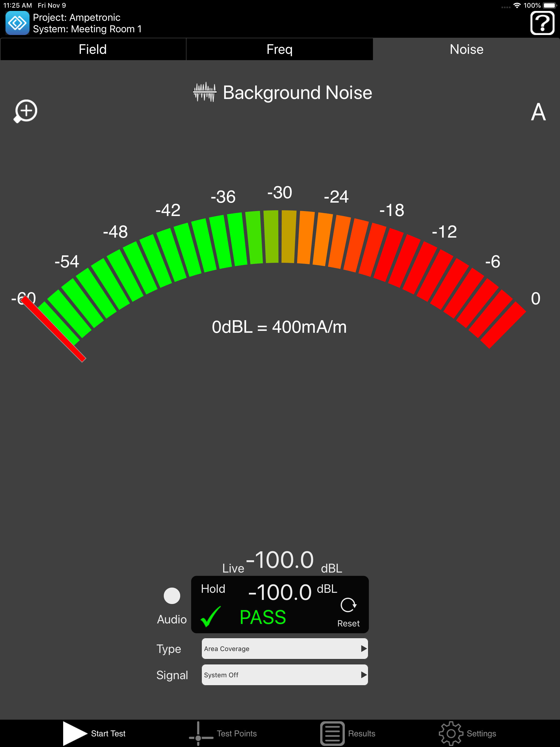Click the Start Test play icon
This screenshot has height=747, width=560.
[x=75, y=734]
